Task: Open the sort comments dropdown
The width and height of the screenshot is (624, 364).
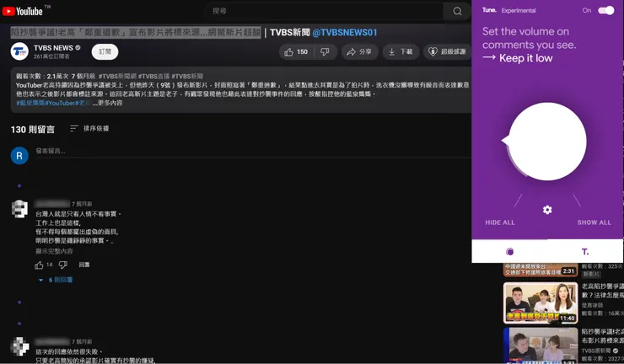Action: 89,128
